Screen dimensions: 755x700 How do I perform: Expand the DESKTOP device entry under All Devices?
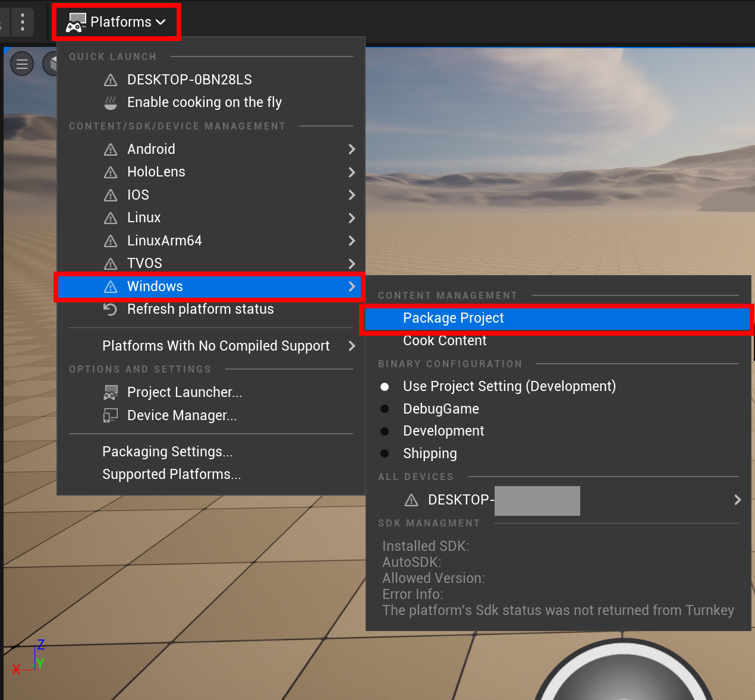coord(737,500)
